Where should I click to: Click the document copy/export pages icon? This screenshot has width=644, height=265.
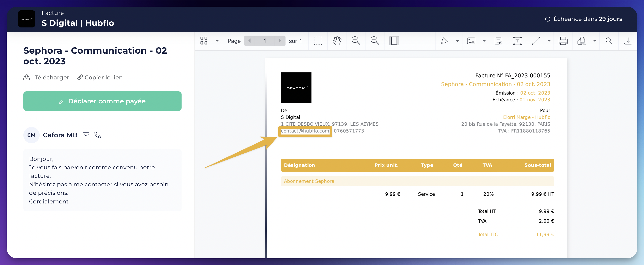click(582, 41)
